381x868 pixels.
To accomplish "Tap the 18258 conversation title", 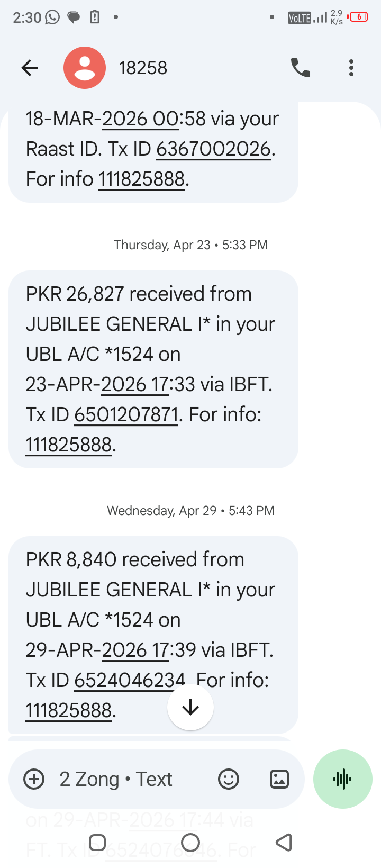I will coord(143,68).
